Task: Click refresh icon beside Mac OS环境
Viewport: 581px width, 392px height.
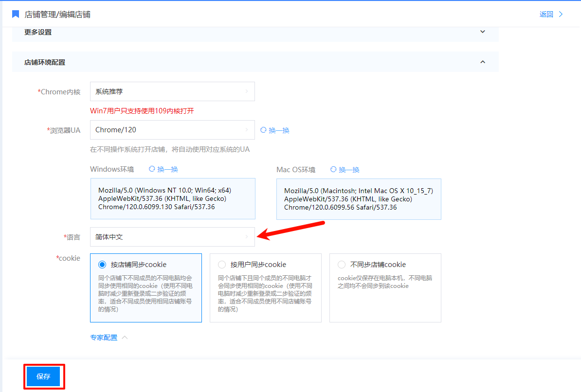Action: tap(333, 169)
